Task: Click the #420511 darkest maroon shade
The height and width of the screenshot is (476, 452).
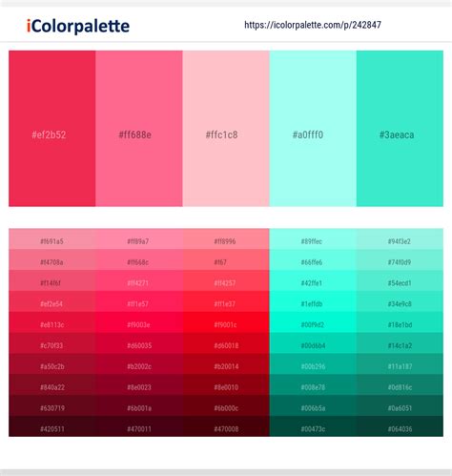Action: [52, 426]
